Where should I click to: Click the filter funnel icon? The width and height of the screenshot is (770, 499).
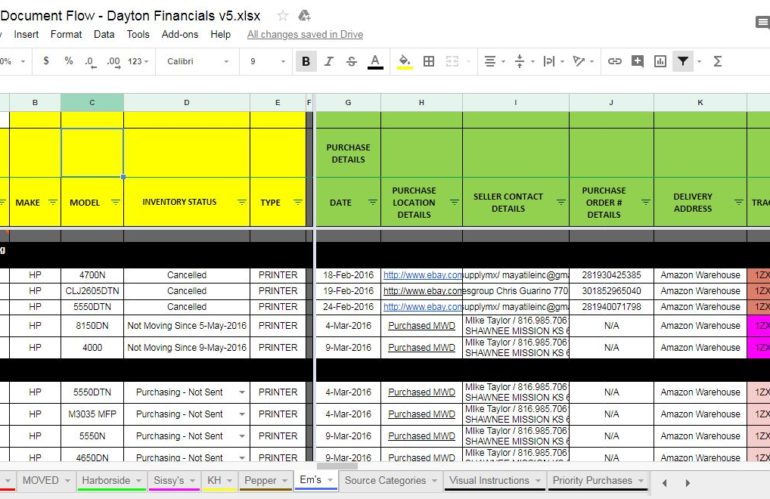682,61
